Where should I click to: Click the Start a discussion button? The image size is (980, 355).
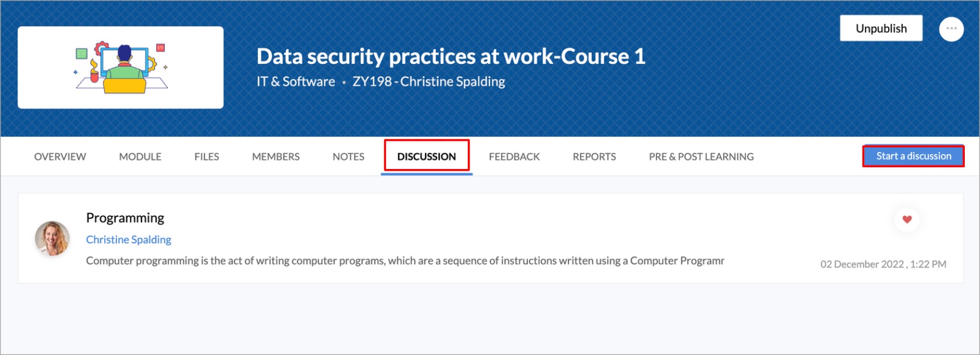pos(913,156)
